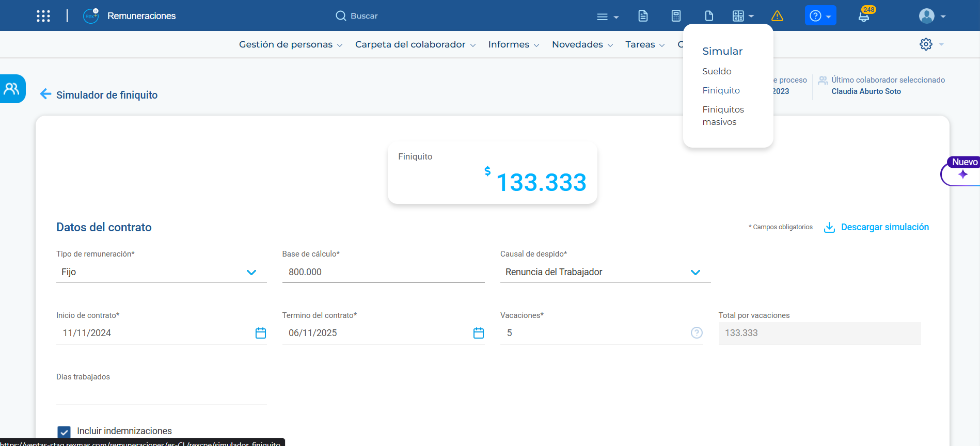Open calendar picker for Termino del contrato
The image size is (980, 446).
coord(479,333)
